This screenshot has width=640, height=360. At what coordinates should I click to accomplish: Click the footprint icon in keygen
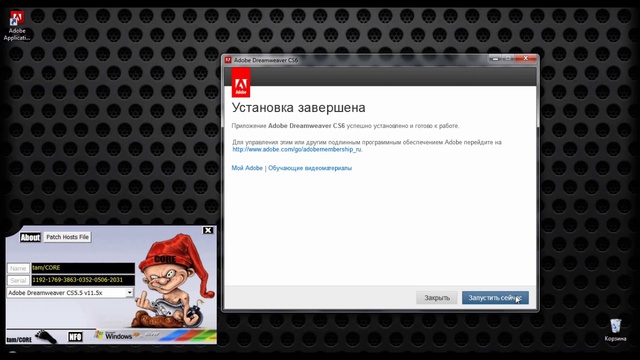click(x=46, y=337)
